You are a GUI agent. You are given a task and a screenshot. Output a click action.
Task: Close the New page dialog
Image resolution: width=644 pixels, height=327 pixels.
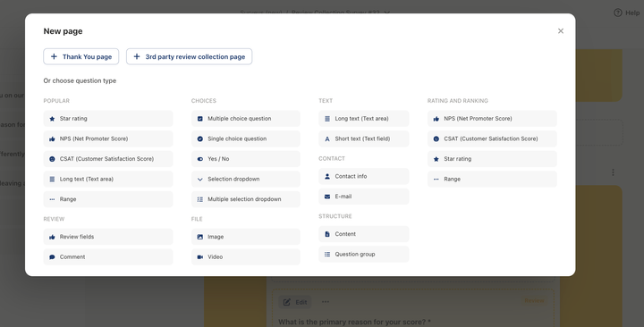561,31
